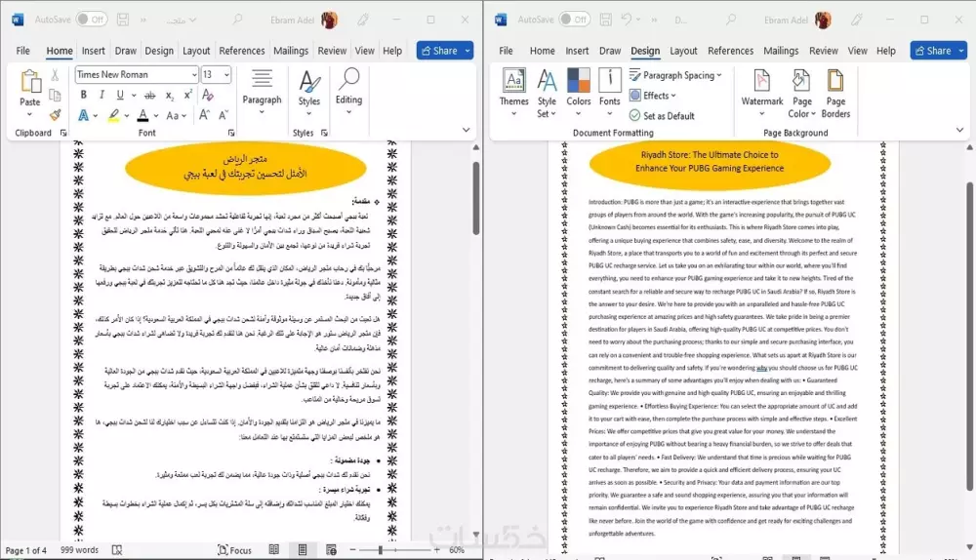Toggle Underline formatting in left window

tap(119, 95)
